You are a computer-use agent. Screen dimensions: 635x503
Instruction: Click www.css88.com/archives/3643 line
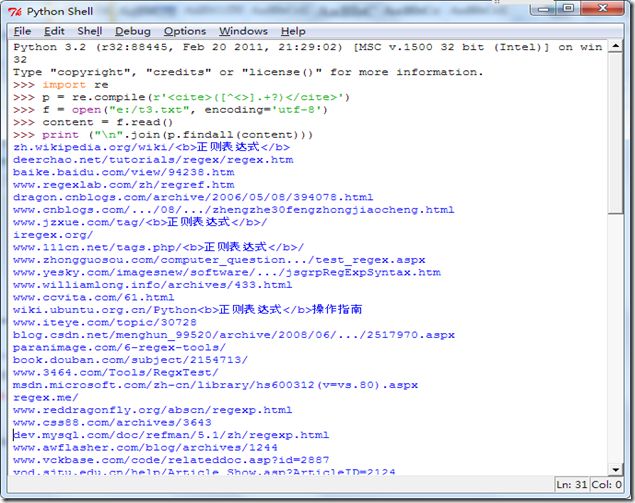(112, 424)
